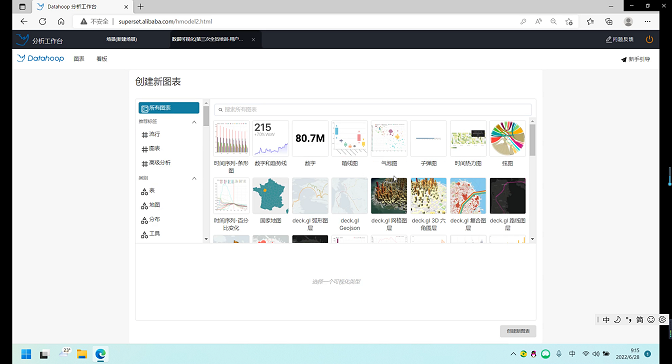Select the 所有图表 category in sidebar
672x364 pixels.
168,108
